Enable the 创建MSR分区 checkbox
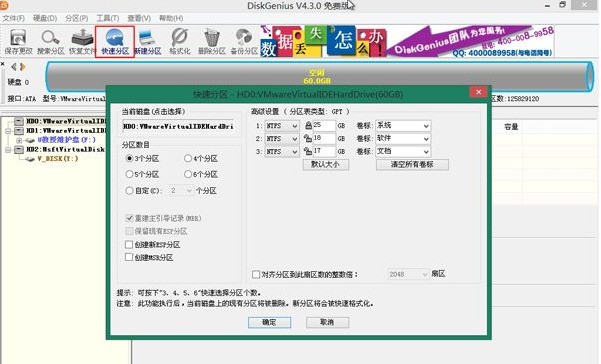Screen dimensions: 601x364 [x=129, y=257]
